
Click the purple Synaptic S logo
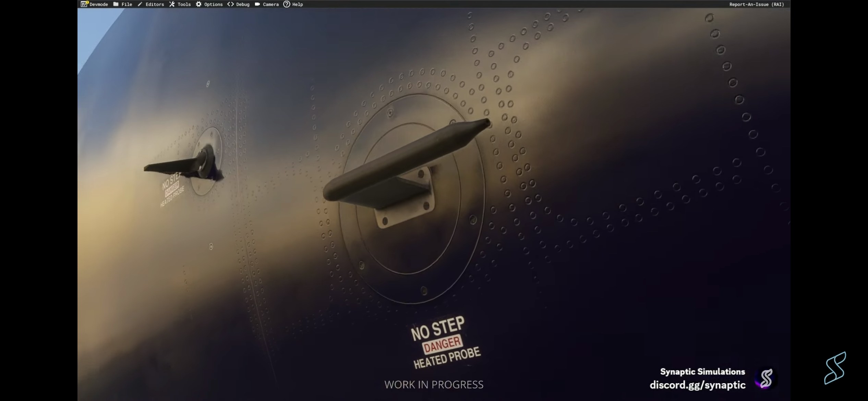point(766,378)
